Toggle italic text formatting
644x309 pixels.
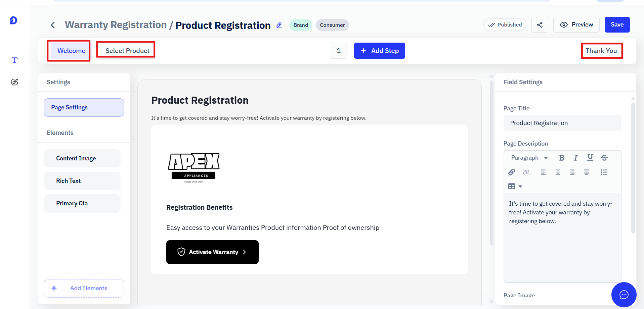[x=575, y=158]
